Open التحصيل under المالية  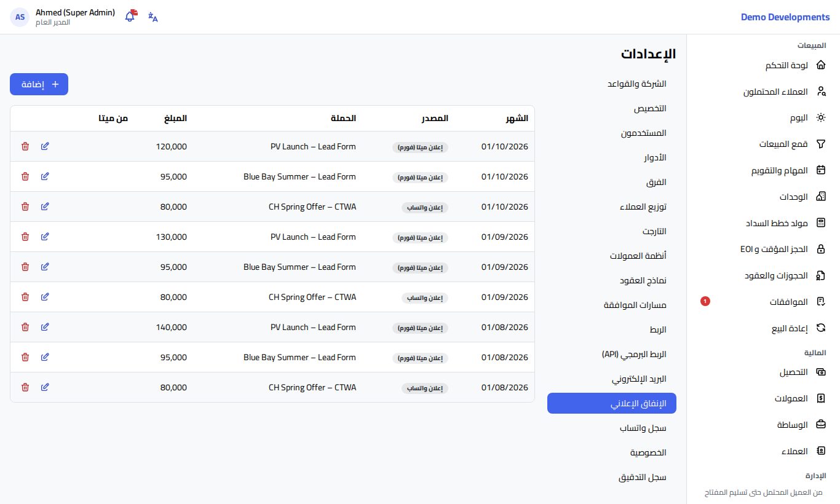[764, 372]
